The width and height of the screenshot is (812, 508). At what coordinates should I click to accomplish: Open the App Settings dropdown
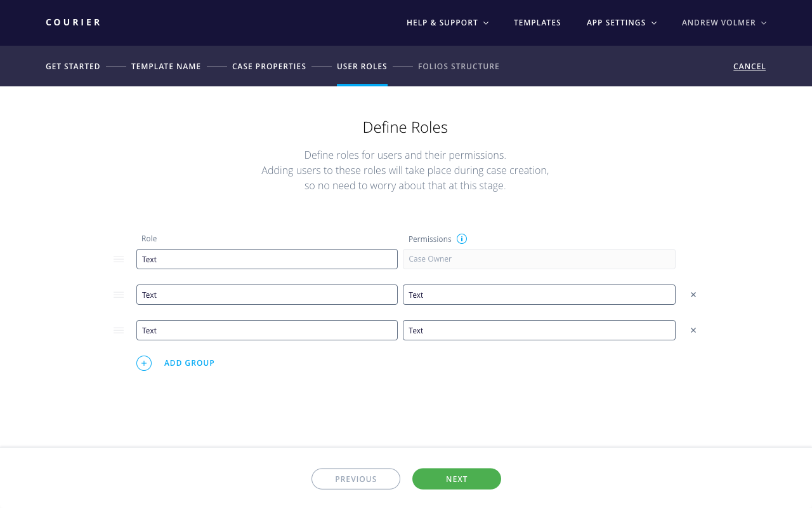pyautogui.click(x=621, y=23)
